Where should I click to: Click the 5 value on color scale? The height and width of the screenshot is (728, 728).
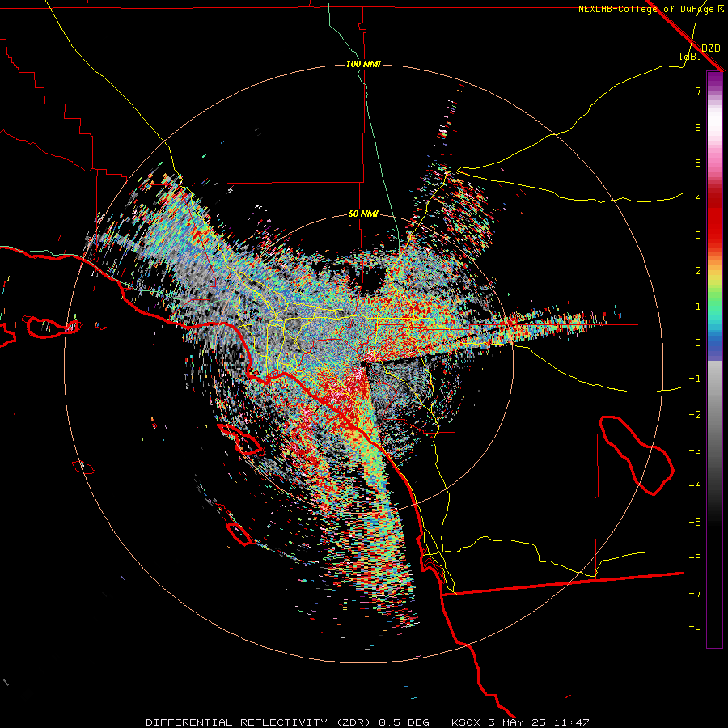click(x=698, y=163)
